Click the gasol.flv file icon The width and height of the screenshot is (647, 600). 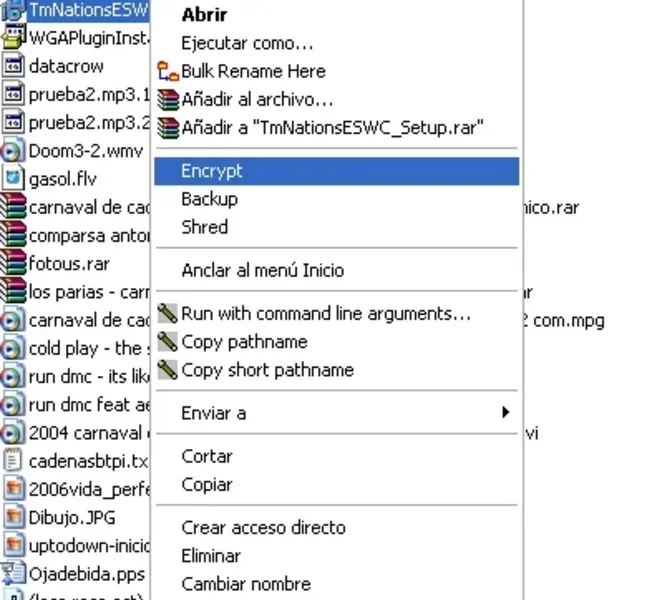coord(13,179)
